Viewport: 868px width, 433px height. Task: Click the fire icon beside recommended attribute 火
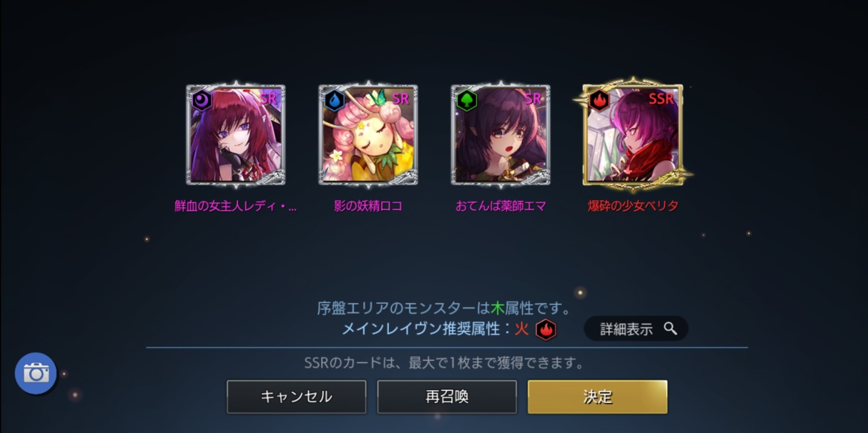point(546,329)
